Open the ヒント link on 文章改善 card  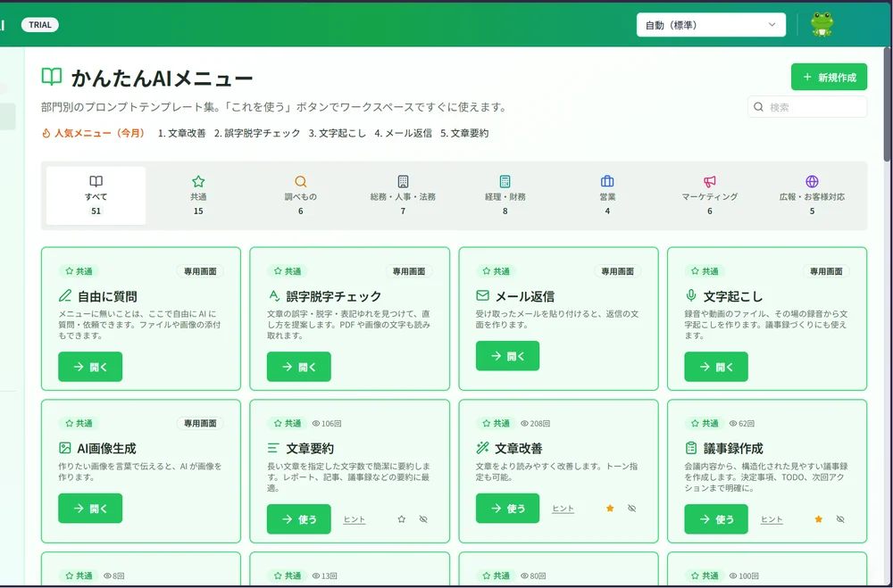(563, 509)
